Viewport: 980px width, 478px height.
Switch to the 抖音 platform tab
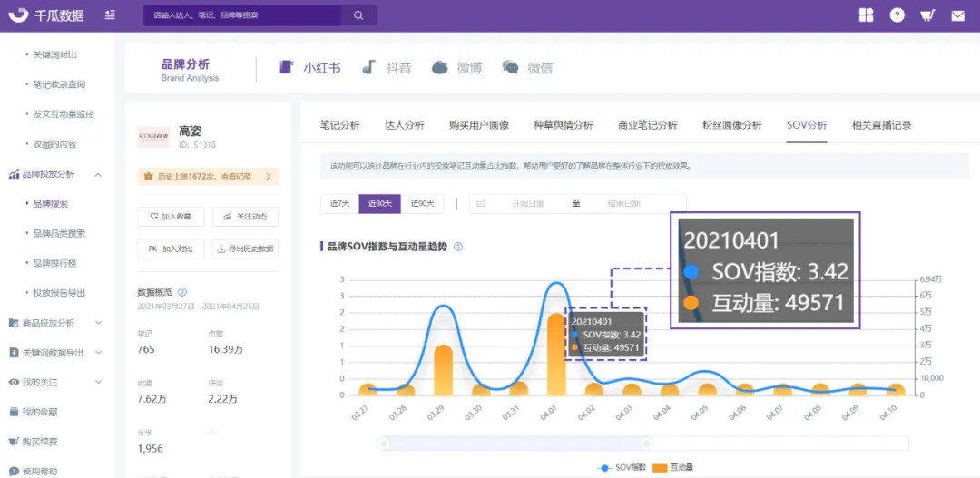click(387, 68)
